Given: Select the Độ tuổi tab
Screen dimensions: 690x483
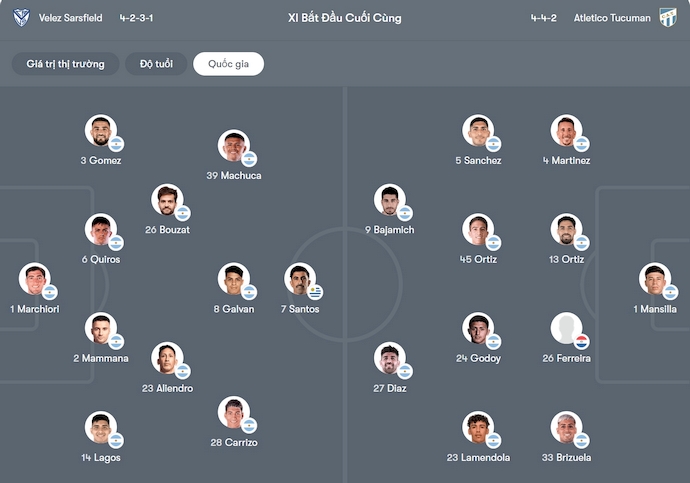Looking at the screenshot, I should 156,64.
